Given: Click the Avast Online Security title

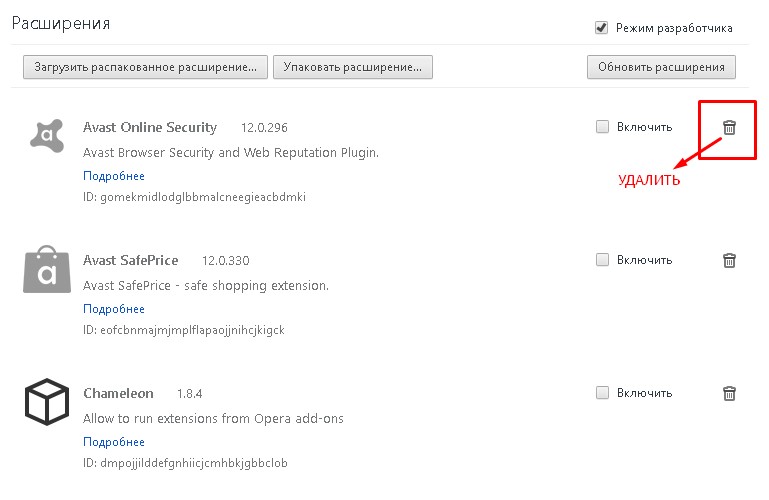Looking at the screenshot, I should coord(150,127).
